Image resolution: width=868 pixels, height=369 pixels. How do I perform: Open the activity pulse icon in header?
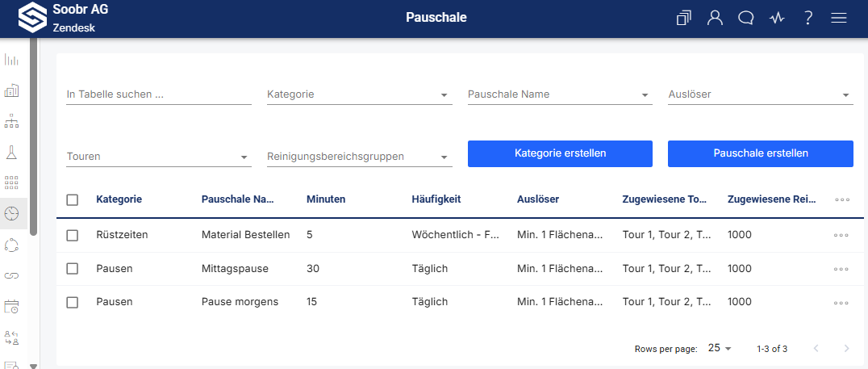point(777,18)
